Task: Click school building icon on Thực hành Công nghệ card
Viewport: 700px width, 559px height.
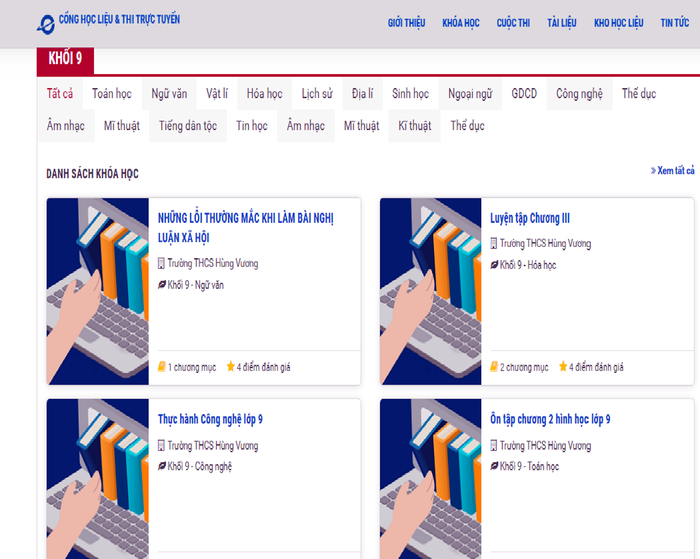Action: 162,446
